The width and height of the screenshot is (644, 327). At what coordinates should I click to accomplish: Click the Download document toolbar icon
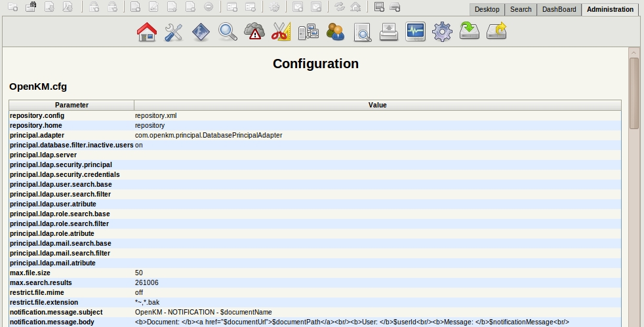pyautogui.click(x=49, y=7)
